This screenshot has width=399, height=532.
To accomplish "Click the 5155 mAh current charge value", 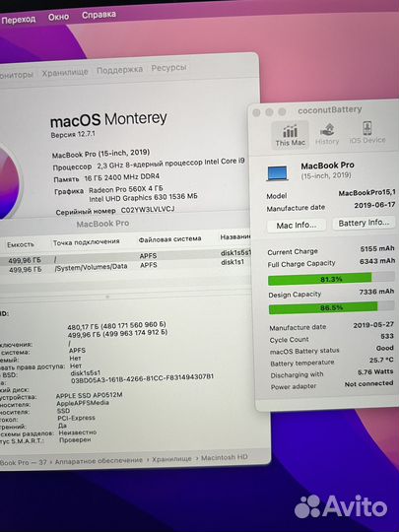I will pyautogui.click(x=377, y=248).
